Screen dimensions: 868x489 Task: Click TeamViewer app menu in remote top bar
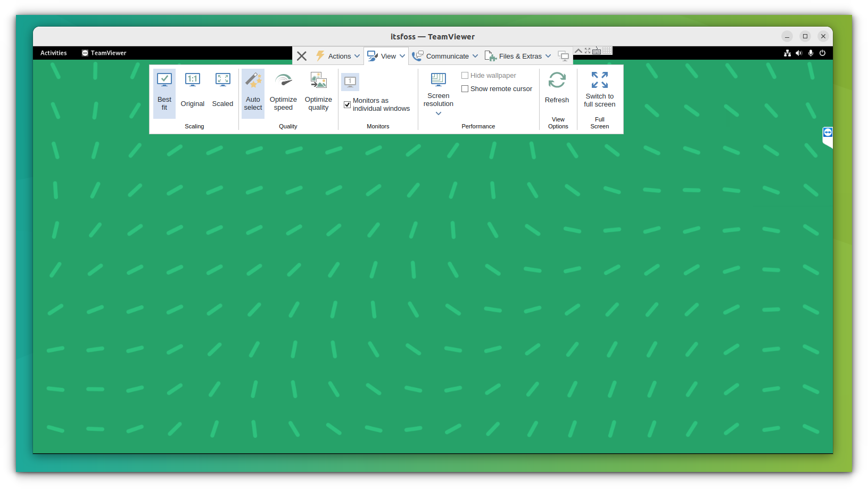coord(104,53)
